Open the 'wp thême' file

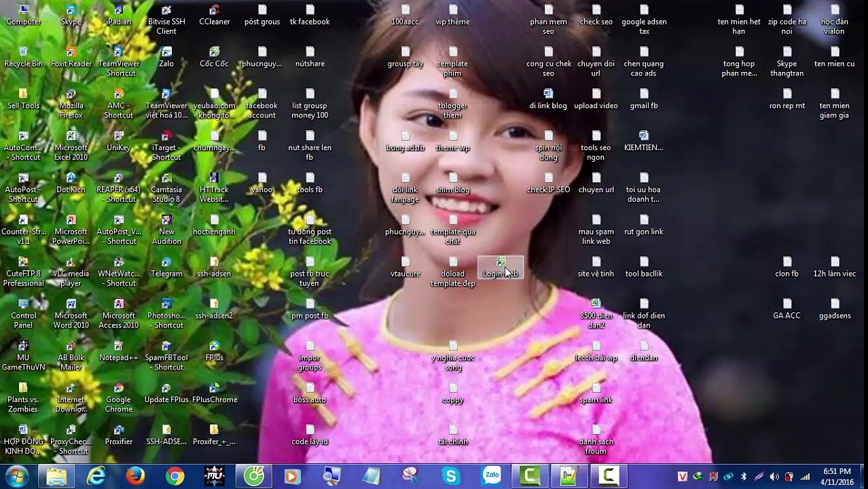[453, 16]
